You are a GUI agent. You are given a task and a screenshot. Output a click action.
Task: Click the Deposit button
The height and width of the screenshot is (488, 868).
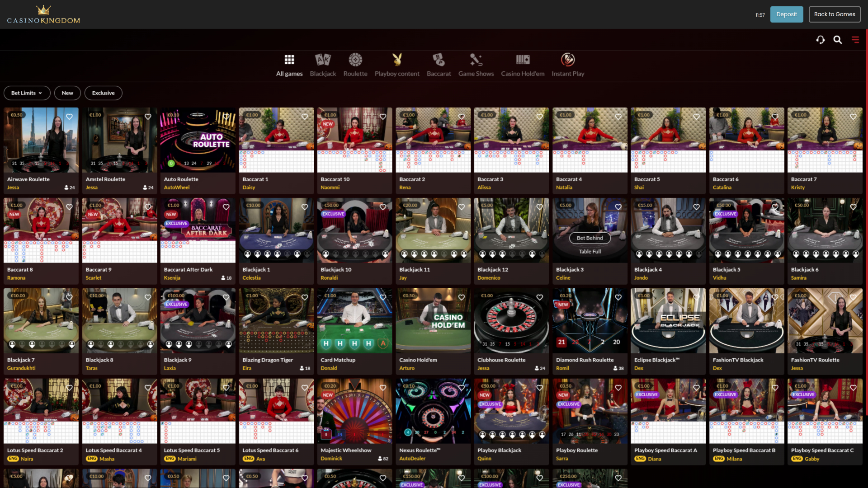(x=787, y=14)
